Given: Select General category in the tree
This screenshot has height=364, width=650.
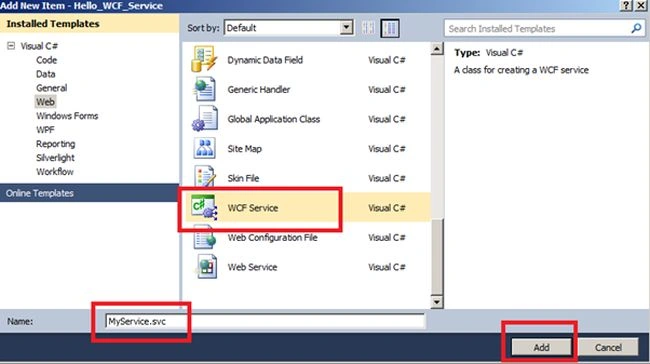Looking at the screenshot, I should click(x=51, y=88).
